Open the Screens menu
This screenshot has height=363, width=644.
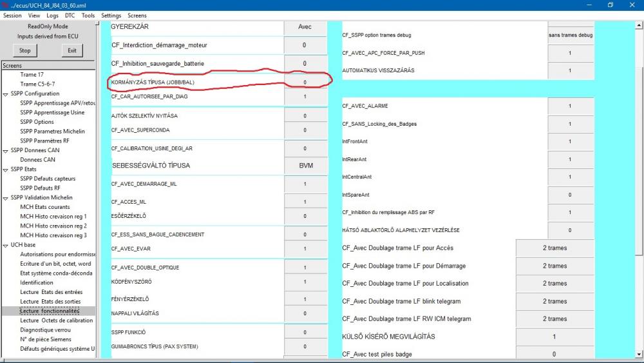137,15
